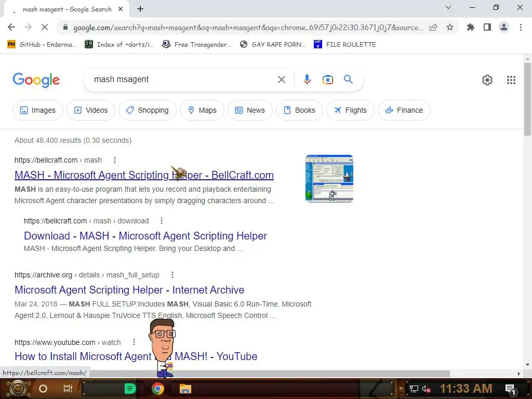Filter results by News
The height and width of the screenshot is (399, 532).
[250, 110]
